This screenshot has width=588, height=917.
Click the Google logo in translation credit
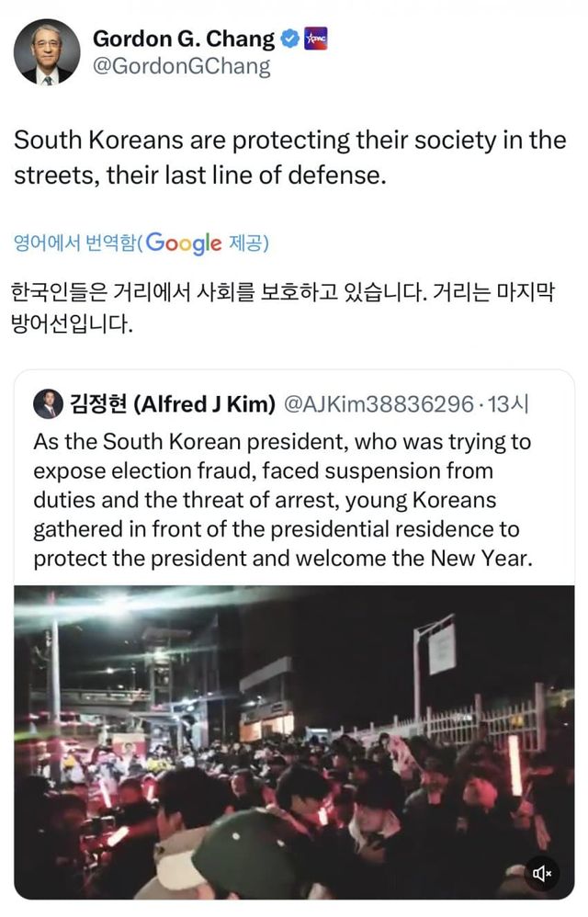pos(184,243)
